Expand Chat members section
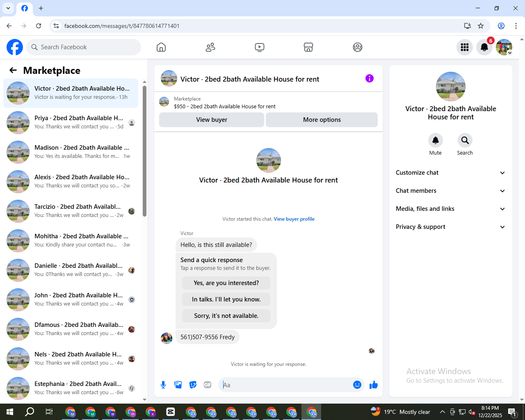The width and height of the screenshot is (525, 420). (x=450, y=191)
